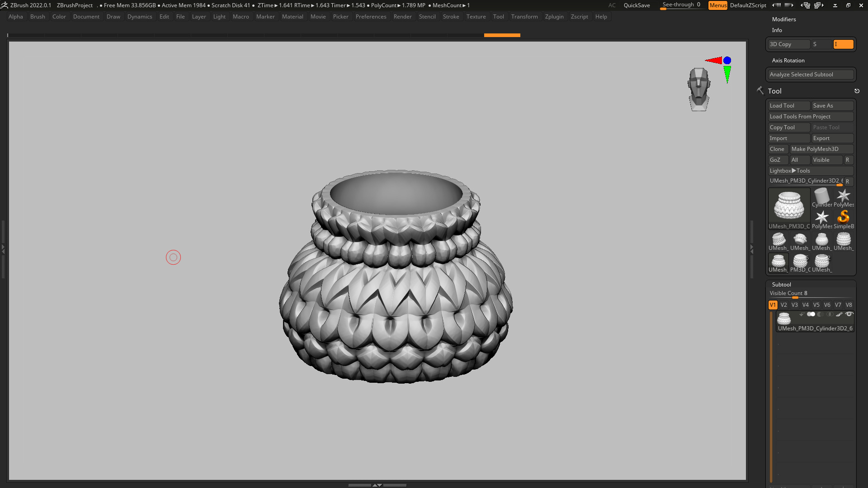868x488 pixels.
Task: Load previous UI layout icon
Action: [x=806, y=5]
